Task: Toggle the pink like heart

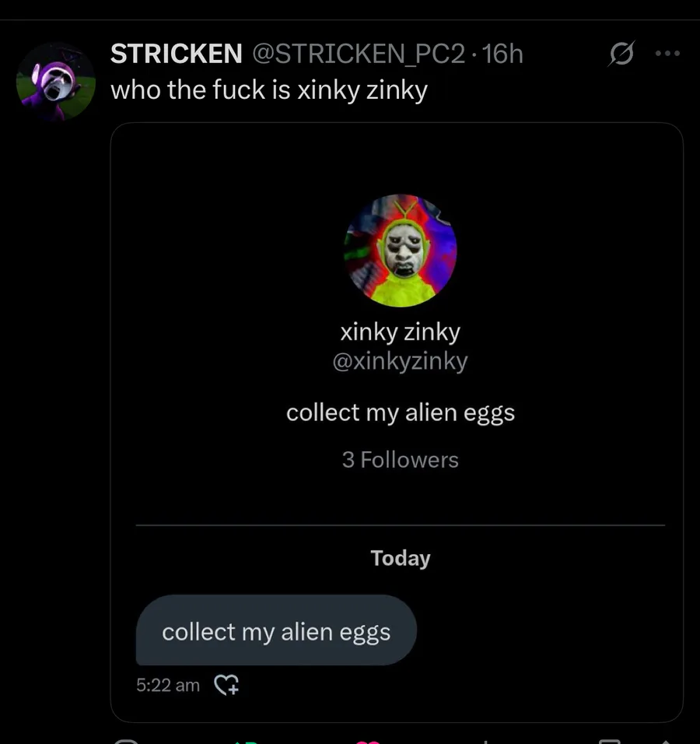Action: [x=368, y=742]
